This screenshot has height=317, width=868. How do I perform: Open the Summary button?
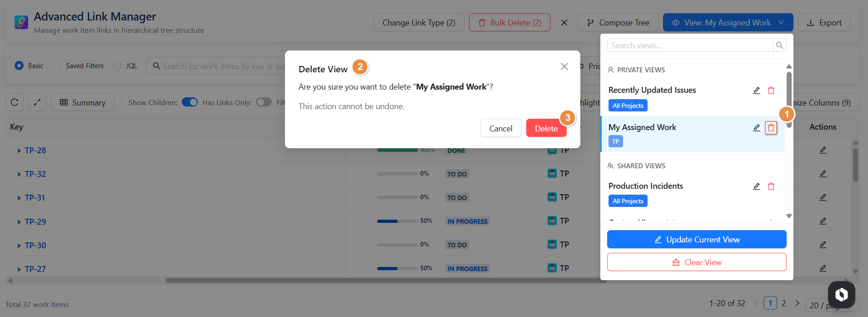pyautogui.click(x=83, y=102)
